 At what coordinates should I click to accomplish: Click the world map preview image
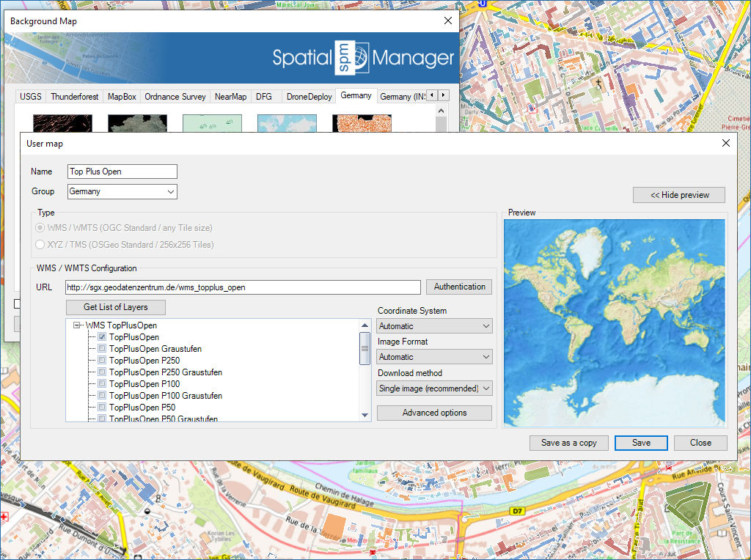[615, 323]
